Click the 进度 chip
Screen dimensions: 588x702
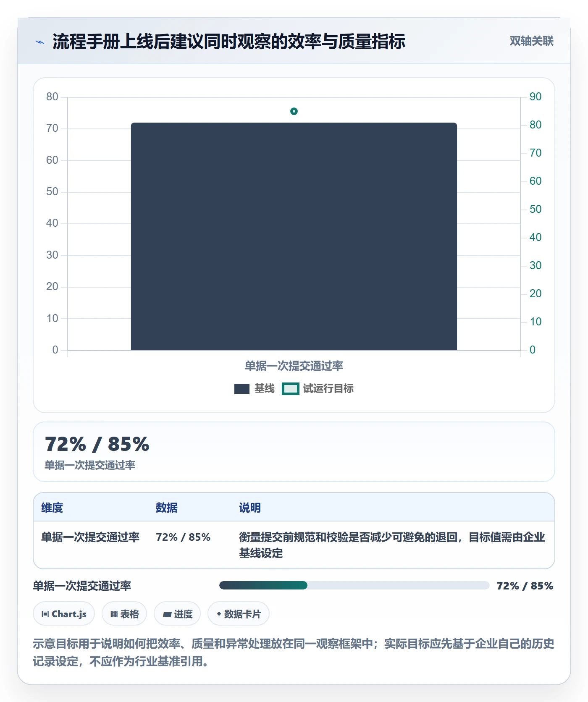177,614
